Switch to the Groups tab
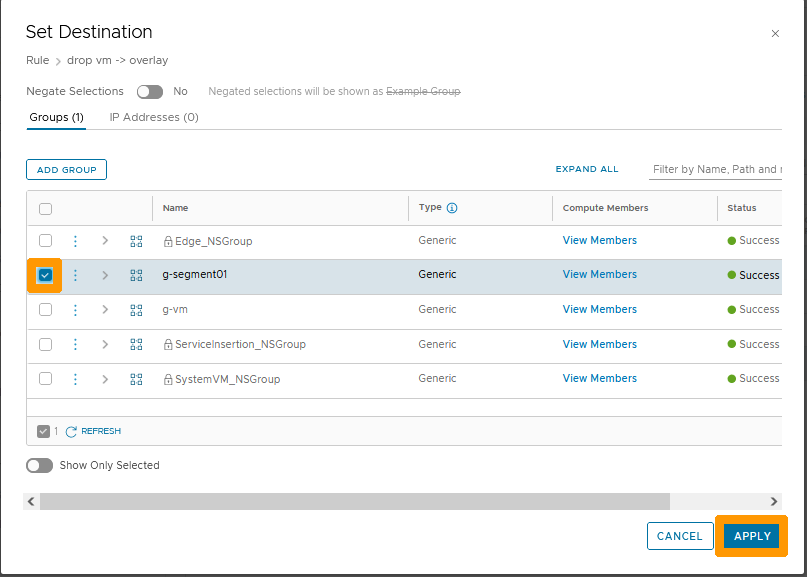The width and height of the screenshot is (807, 577). tap(56, 117)
